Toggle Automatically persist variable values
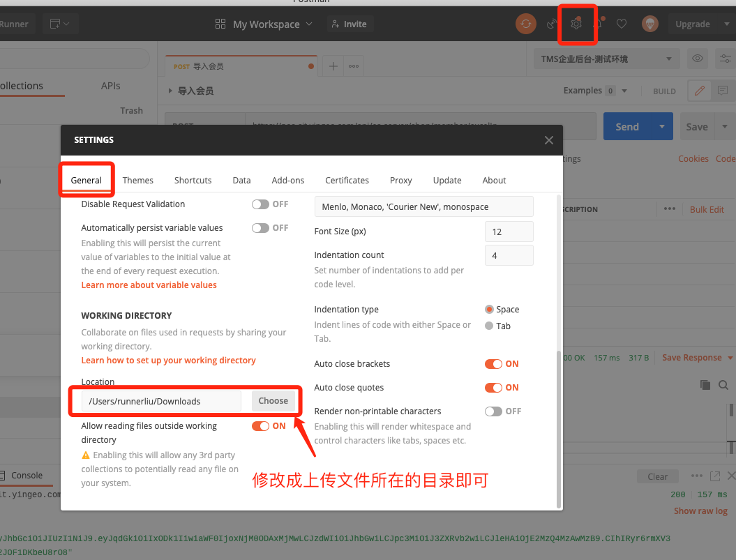The height and width of the screenshot is (560, 736). pyautogui.click(x=260, y=227)
